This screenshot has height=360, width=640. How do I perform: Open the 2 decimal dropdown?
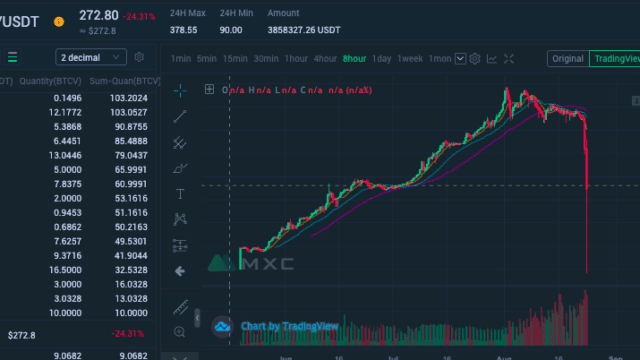click(91, 58)
